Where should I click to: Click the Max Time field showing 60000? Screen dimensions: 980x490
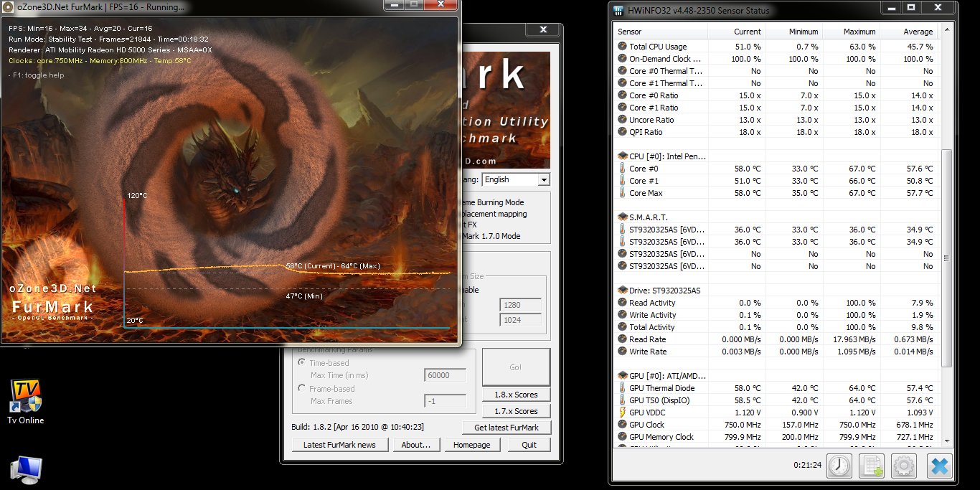[446, 375]
